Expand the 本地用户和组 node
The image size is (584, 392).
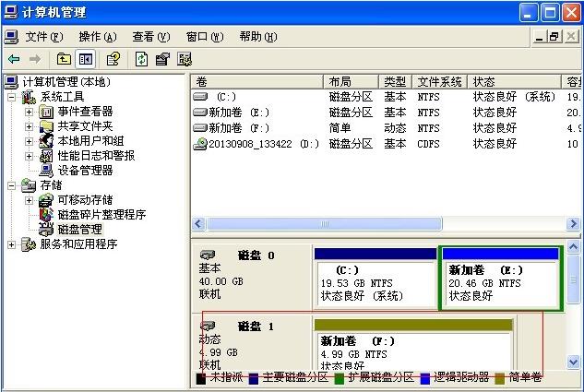click(29, 141)
